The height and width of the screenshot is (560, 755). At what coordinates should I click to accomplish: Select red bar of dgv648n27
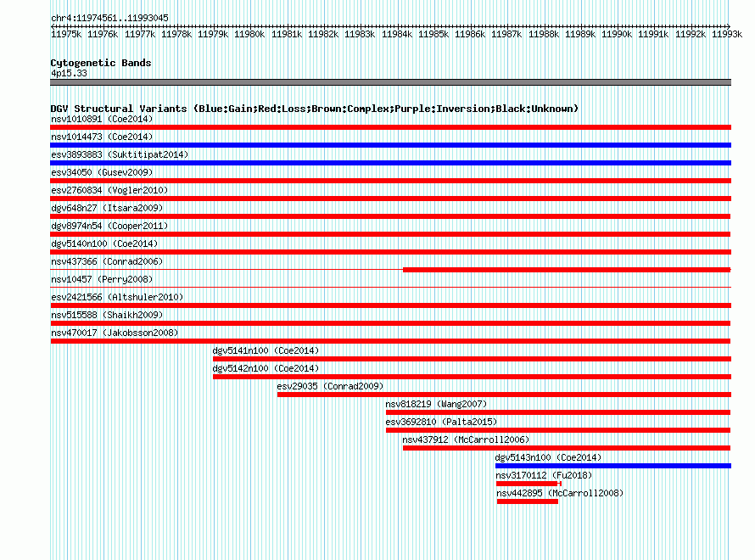(390, 216)
